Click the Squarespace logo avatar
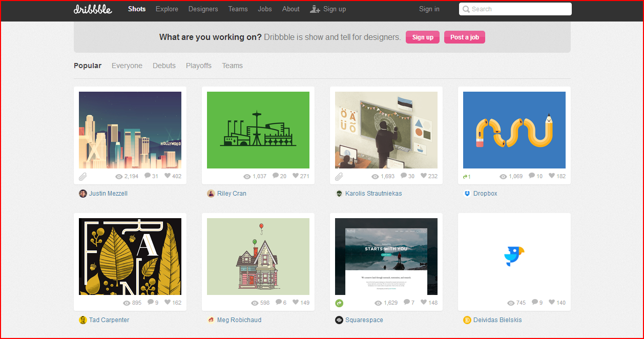This screenshot has width=644, height=339. click(339, 320)
